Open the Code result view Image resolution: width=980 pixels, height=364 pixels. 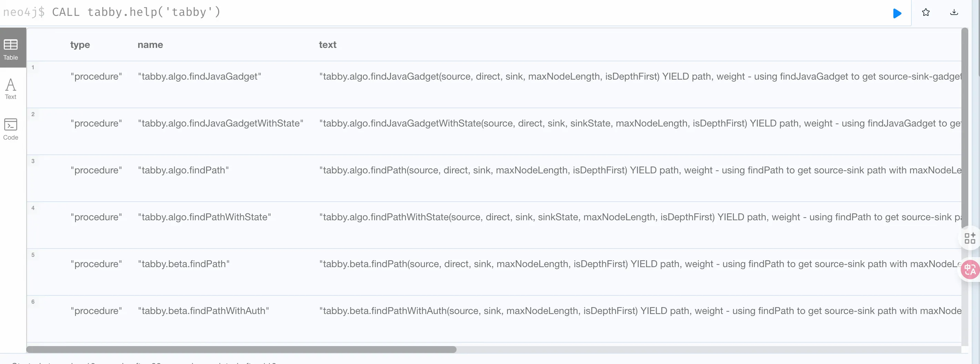pos(11,129)
